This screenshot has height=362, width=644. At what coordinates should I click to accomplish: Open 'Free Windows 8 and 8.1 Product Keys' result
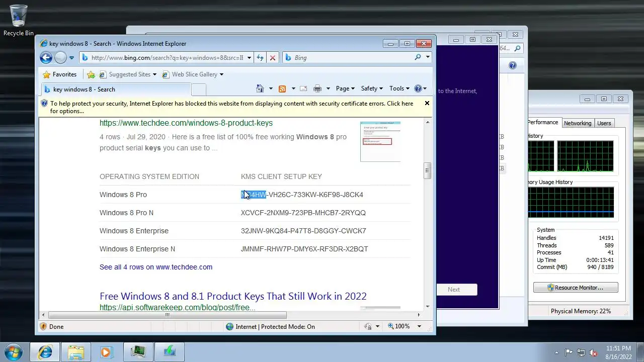pos(233,296)
